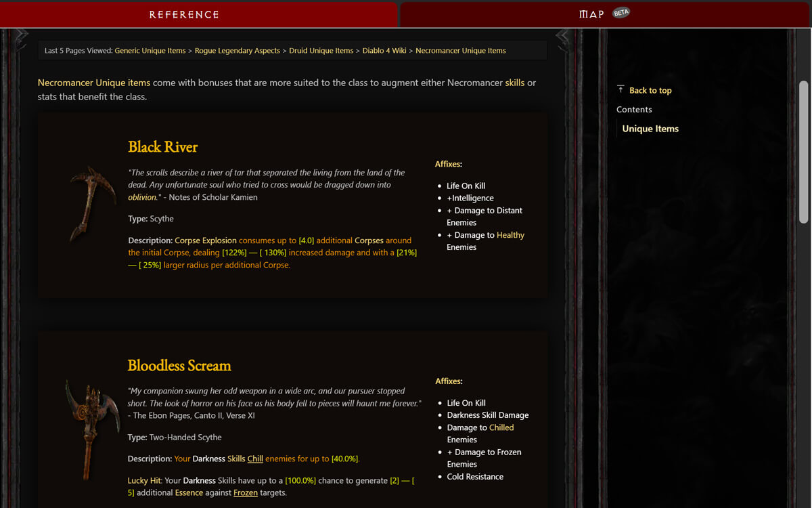Select Unique Items in Contents
This screenshot has height=508, width=812.
[x=650, y=129]
